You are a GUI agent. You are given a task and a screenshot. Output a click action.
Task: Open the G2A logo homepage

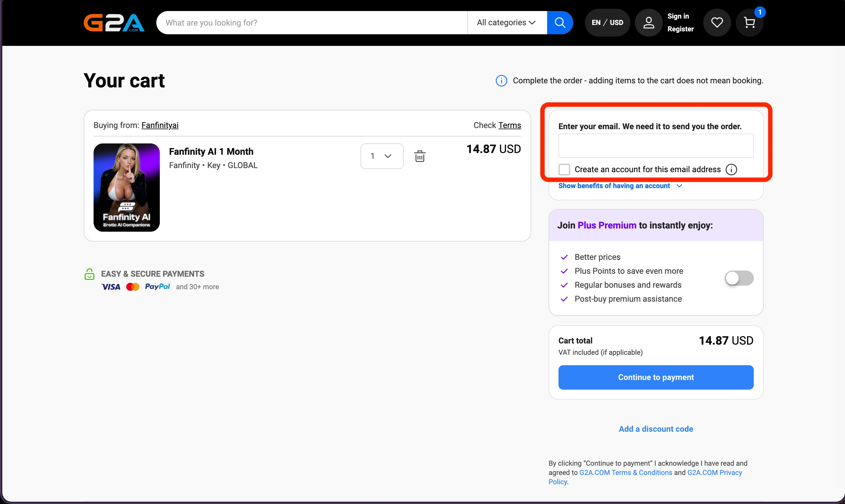(x=114, y=23)
